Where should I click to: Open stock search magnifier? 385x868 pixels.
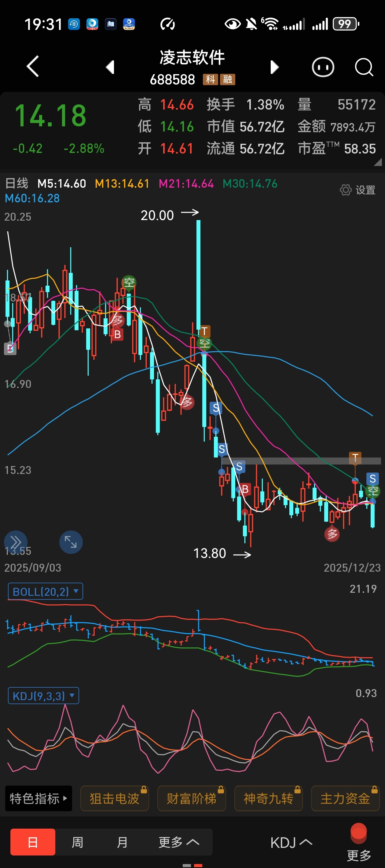point(364,67)
